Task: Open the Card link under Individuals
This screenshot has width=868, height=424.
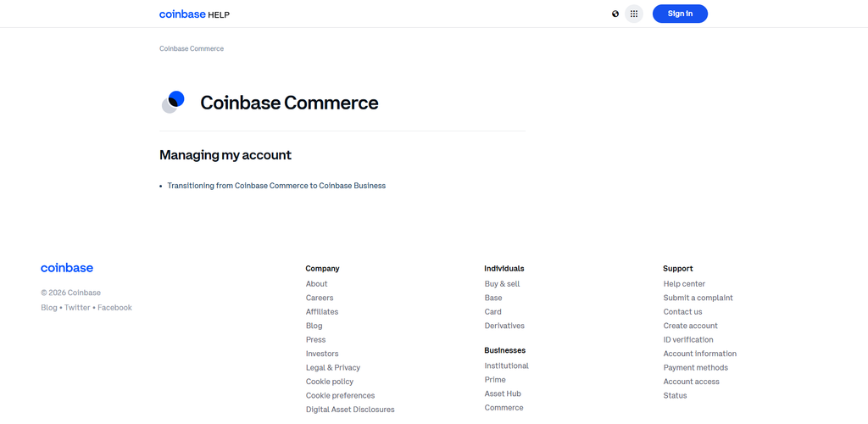Action: 492,311
